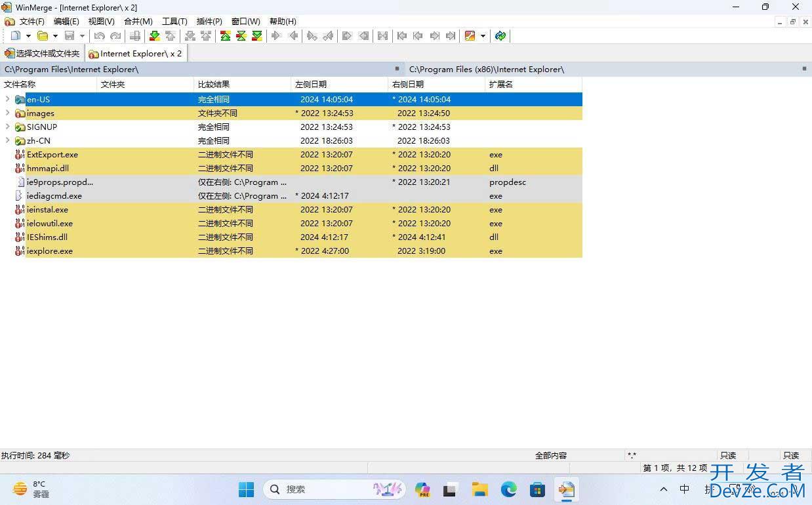Expand the zh-CN folder
Image resolution: width=812 pixels, height=505 pixels.
point(7,140)
